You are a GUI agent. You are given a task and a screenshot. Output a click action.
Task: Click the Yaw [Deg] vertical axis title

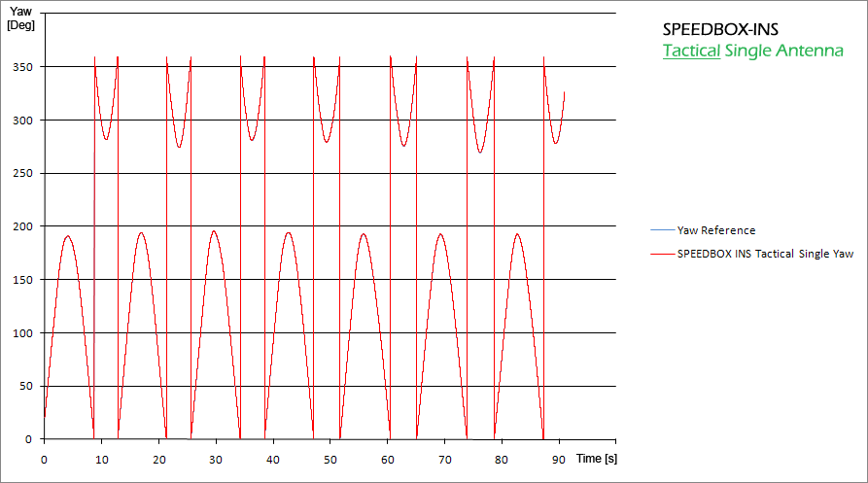point(20,18)
